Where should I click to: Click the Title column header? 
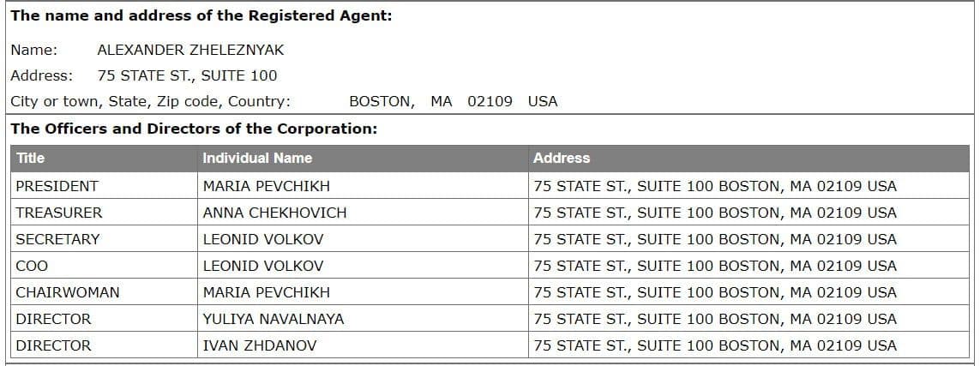[104, 158]
